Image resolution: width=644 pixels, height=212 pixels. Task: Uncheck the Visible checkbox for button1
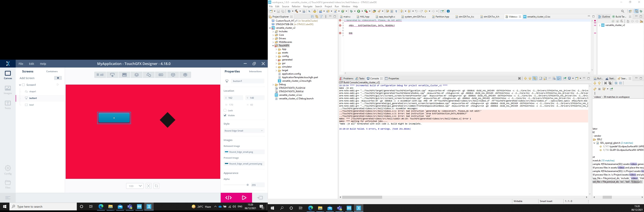(x=225, y=115)
